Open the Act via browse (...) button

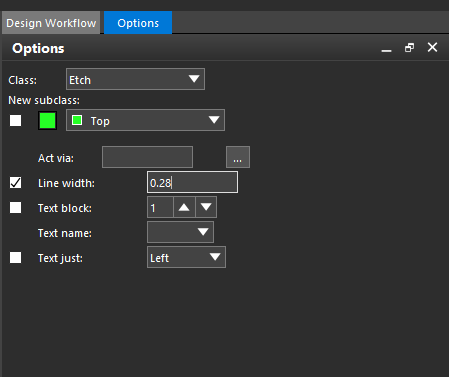pos(238,157)
